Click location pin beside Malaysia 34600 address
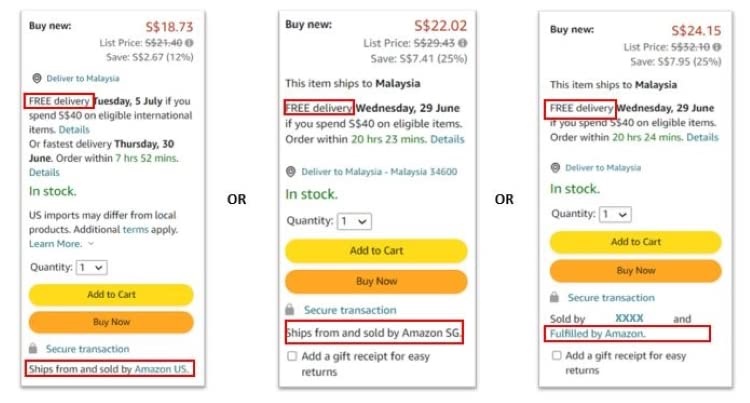The image size is (750, 403). tap(291, 169)
